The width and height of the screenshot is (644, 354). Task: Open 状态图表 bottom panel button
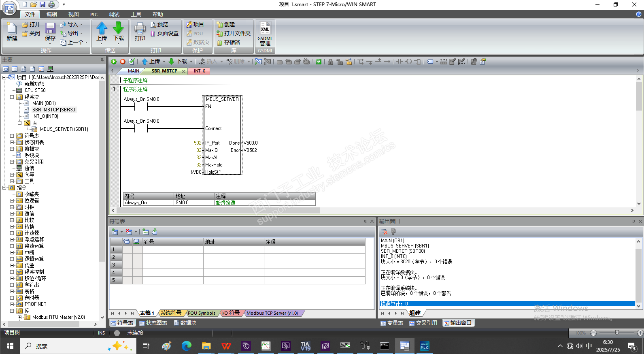[x=153, y=323]
